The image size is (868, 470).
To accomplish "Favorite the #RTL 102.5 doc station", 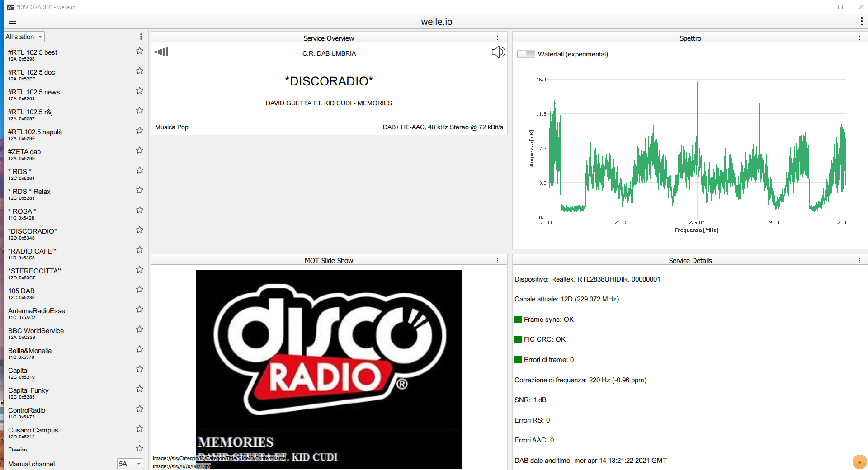I will (140, 71).
